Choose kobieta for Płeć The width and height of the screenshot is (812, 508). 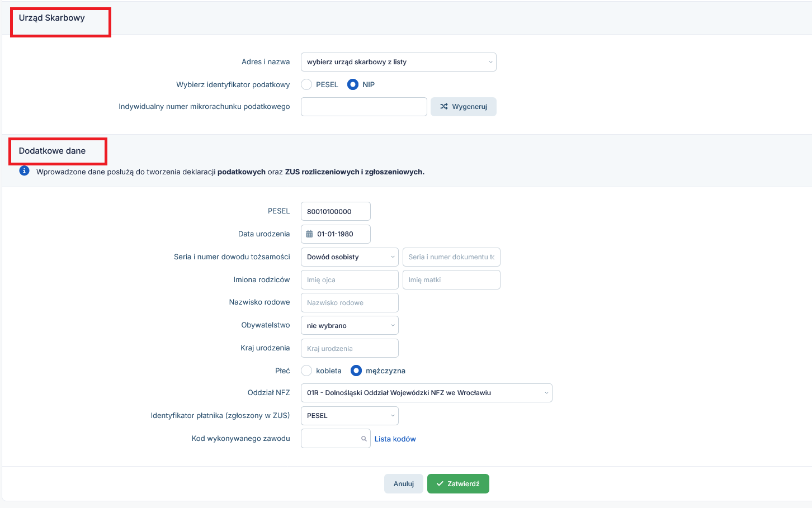click(x=306, y=371)
